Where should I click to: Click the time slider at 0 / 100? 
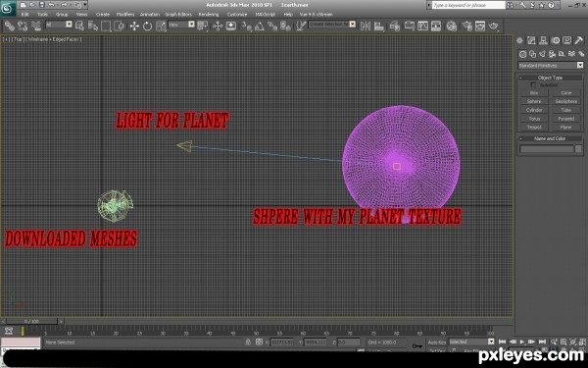32,322
